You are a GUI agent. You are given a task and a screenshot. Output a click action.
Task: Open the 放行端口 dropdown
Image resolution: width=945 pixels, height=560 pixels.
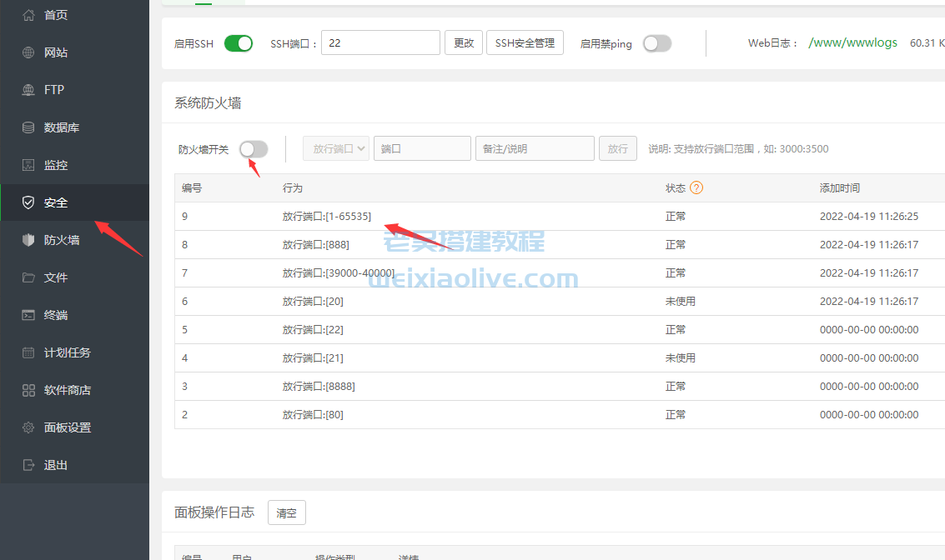click(336, 148)
